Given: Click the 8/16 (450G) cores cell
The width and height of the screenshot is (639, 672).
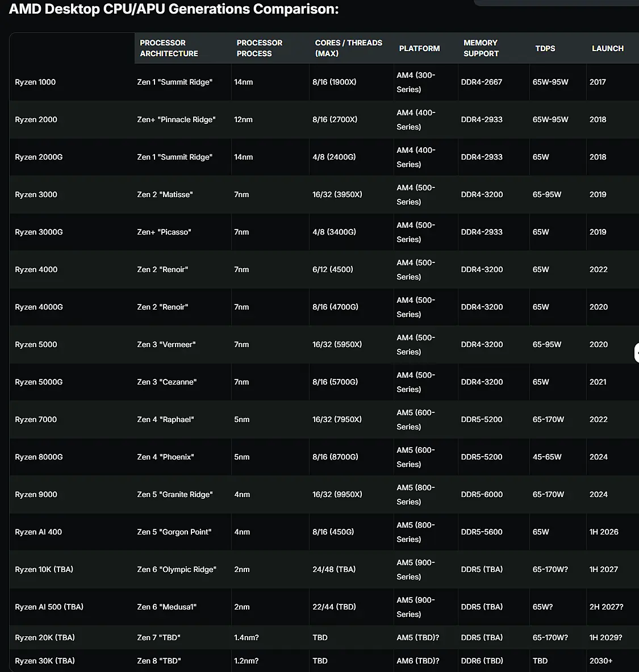Looking at the screenshot, I should pyautogui.click(x=333, y=532).
